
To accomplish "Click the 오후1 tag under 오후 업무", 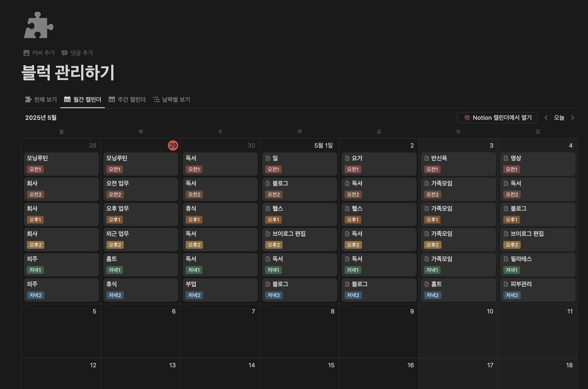I will pyautogui.click(x=115, y=220).
